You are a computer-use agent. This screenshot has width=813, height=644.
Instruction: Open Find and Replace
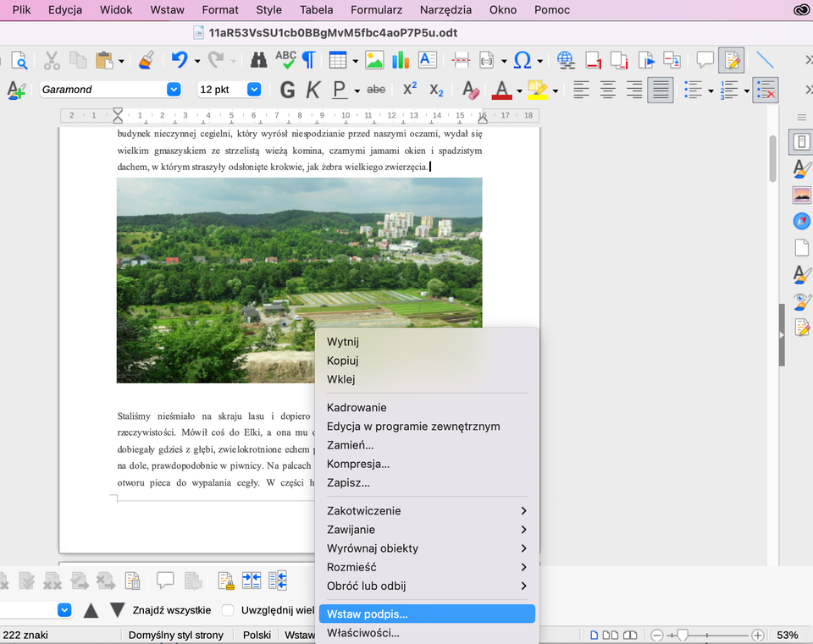(x=258, y=59)
